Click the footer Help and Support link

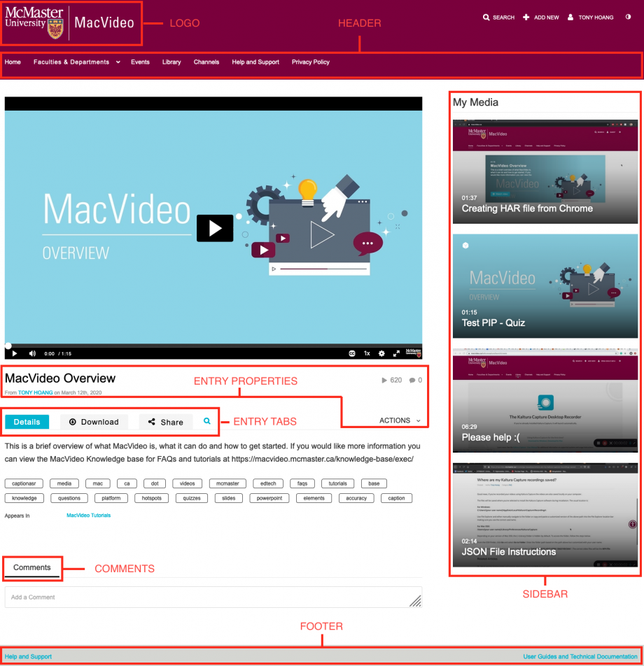[x=28, y=657]
